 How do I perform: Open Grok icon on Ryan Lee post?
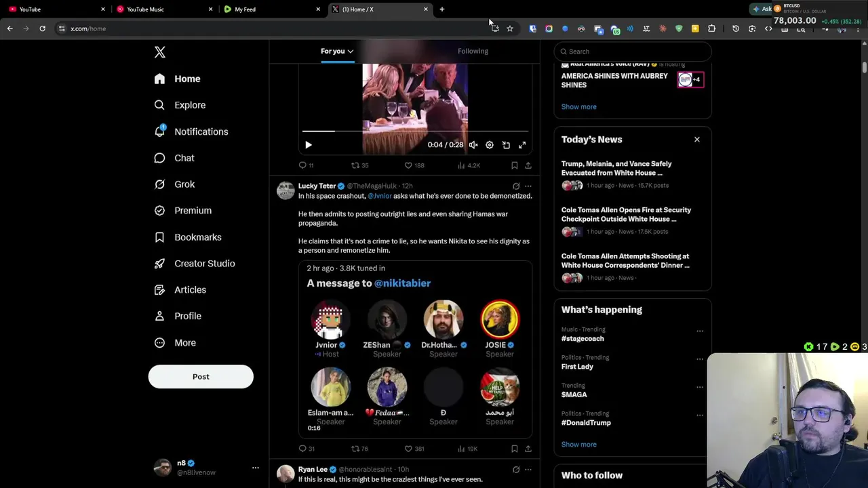pyautogui.click(x=516, y=469)
